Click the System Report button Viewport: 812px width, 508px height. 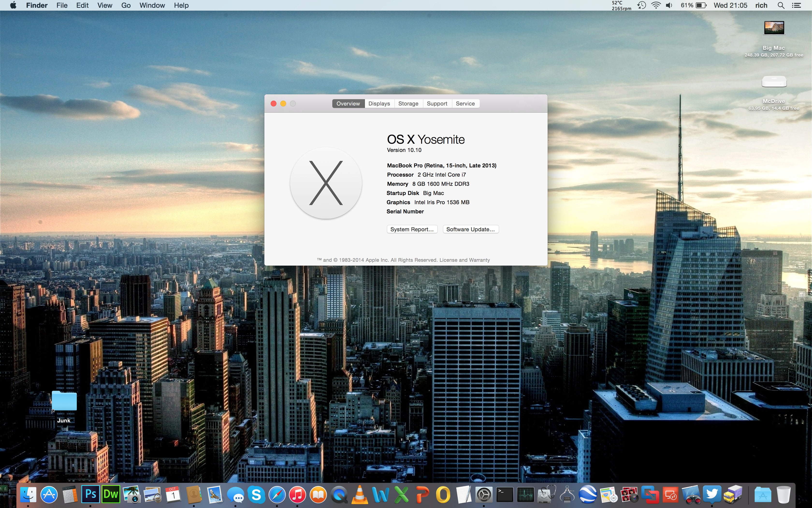pyautogui.click(x=412, y=229)
